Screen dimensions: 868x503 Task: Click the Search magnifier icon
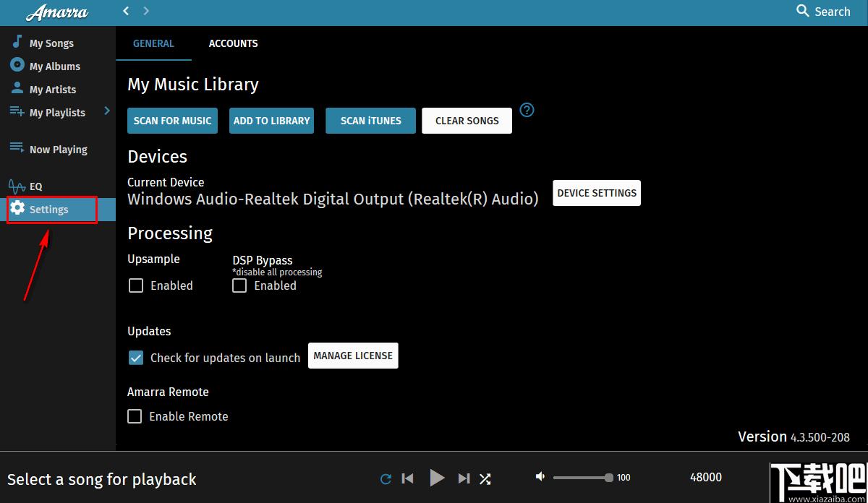pyautogui.click(x=802, y=11)
